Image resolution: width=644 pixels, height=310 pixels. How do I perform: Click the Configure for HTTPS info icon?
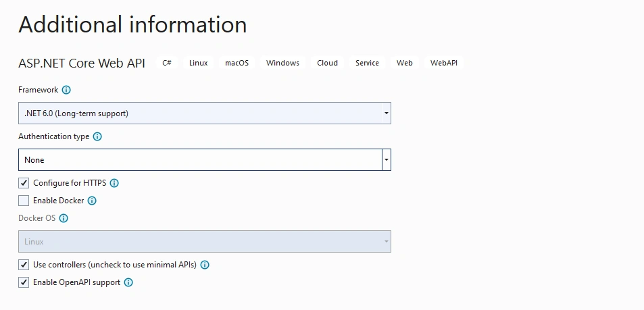115,183
